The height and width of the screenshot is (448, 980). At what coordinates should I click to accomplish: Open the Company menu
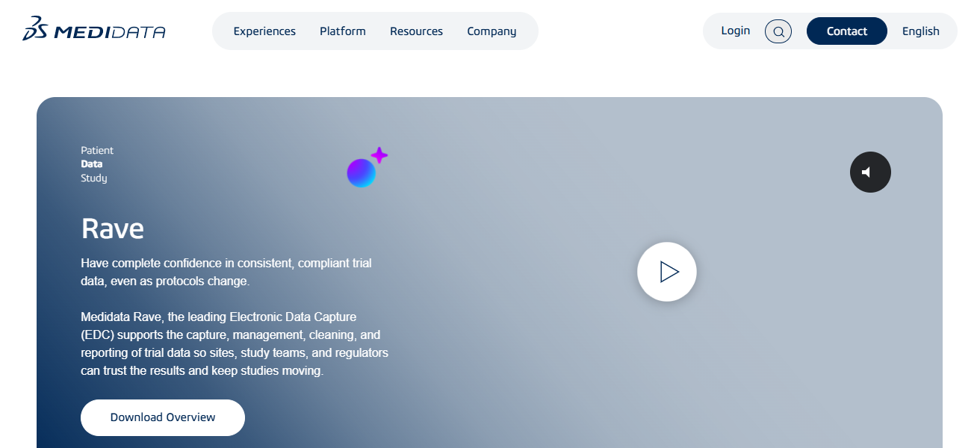click(x=491, y=31)
